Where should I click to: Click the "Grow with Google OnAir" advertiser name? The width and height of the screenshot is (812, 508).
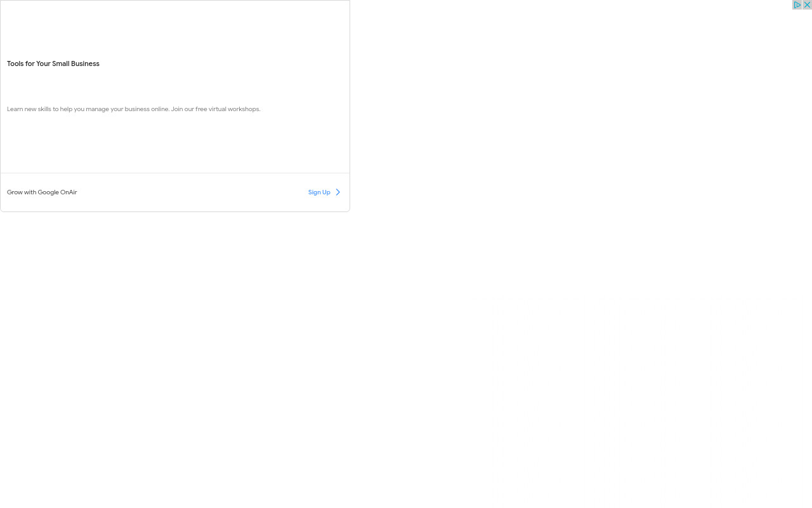tap(42, 192)
